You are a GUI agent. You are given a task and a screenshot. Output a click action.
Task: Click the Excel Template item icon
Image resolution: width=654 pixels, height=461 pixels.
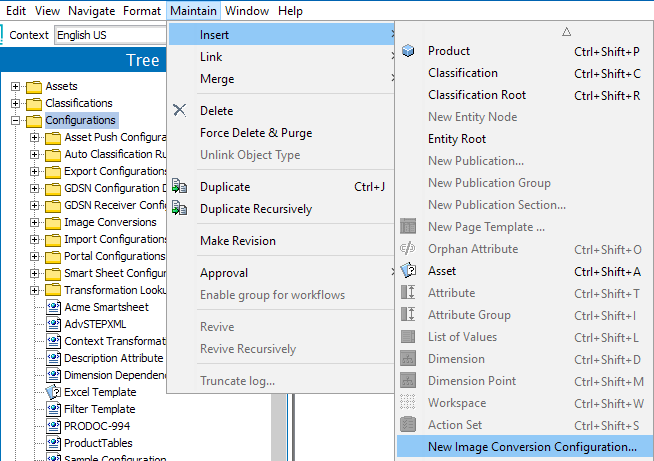[x=54, y=392]
